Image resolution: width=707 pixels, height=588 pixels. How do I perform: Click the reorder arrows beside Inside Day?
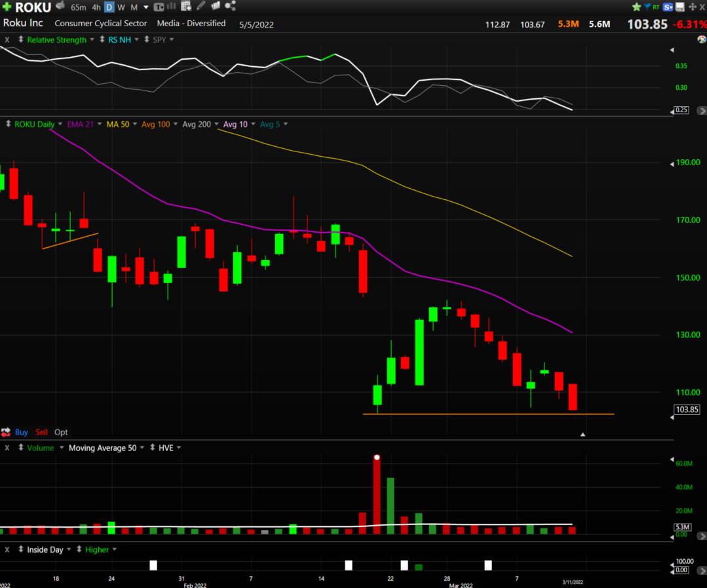pos(21,549)
